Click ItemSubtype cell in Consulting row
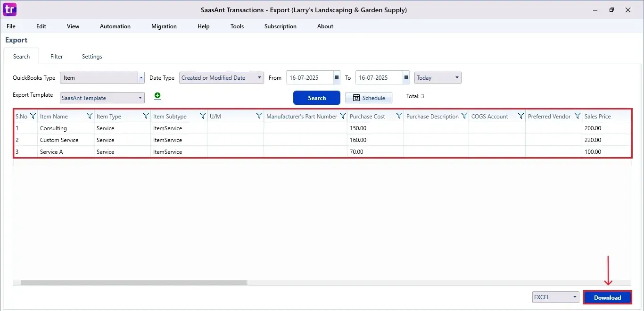 click(x=179, y=128)
